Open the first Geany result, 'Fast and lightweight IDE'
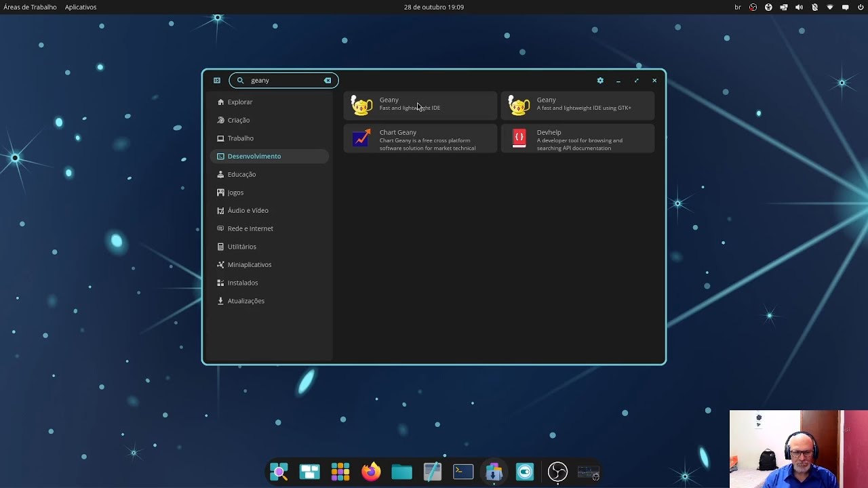The image size is (868, 488). click(x=420, y=106)
